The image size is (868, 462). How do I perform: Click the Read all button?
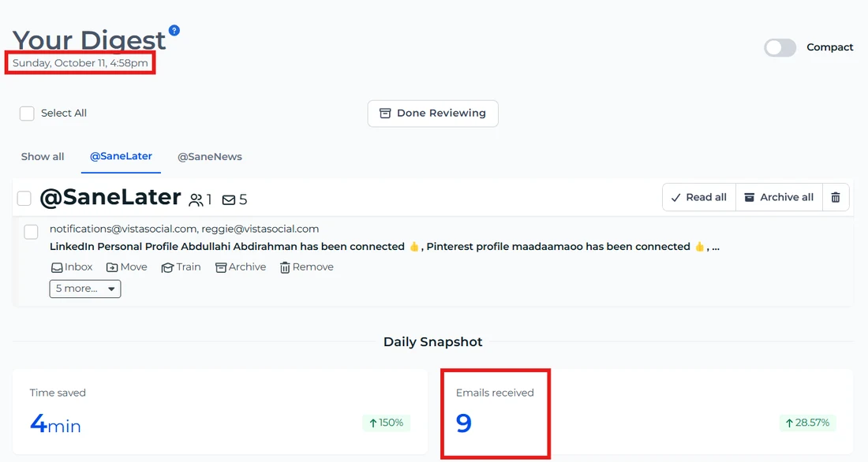[x=699, y=198]
